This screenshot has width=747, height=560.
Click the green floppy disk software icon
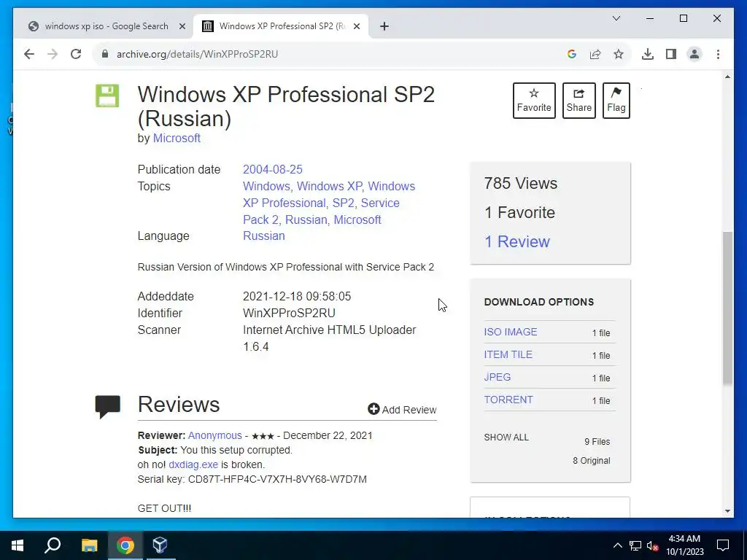pyautogui.click(x=107, y=96)
